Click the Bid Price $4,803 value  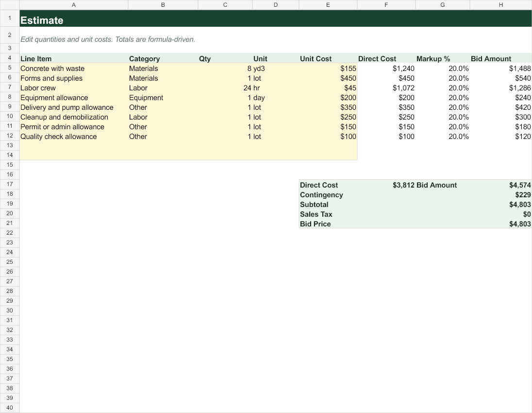point(501,224)
